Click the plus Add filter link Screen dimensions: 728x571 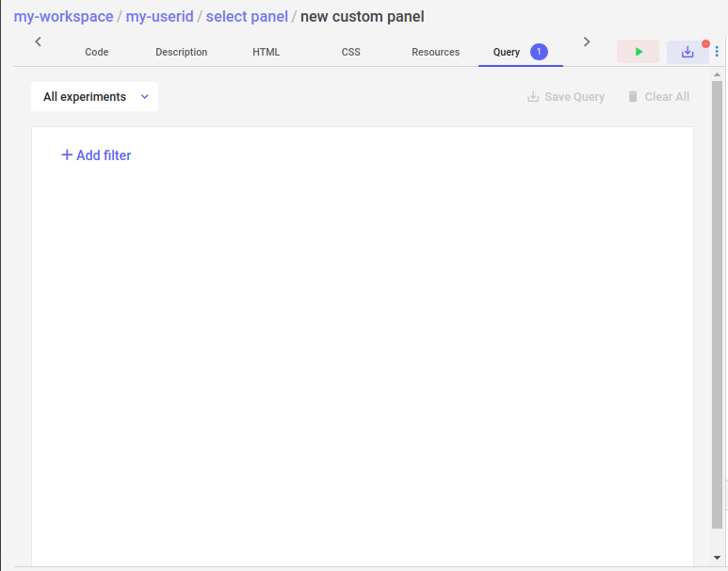(x=96, y=155)
